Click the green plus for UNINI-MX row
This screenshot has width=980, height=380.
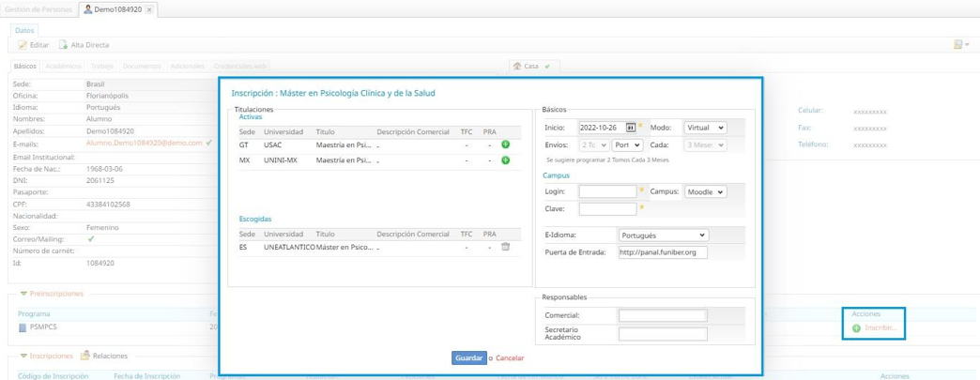(x=505, y=161)
